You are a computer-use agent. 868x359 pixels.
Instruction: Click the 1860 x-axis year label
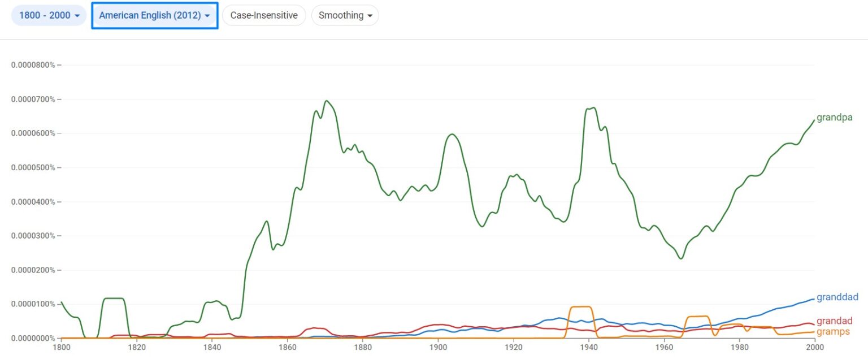point(287,347)
